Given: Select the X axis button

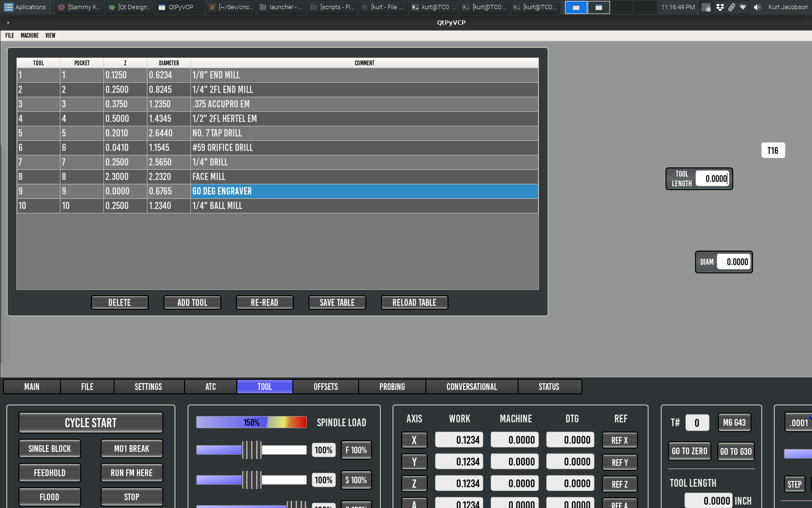Looking at the screenshot, I should [x=414, y=440].
